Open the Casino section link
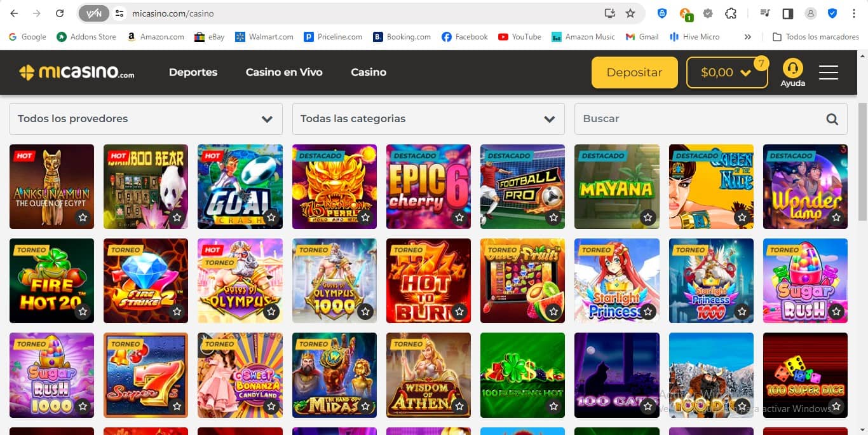Viewport: 868px width, 435px height. pyautogui.click(x=369, y=72)
